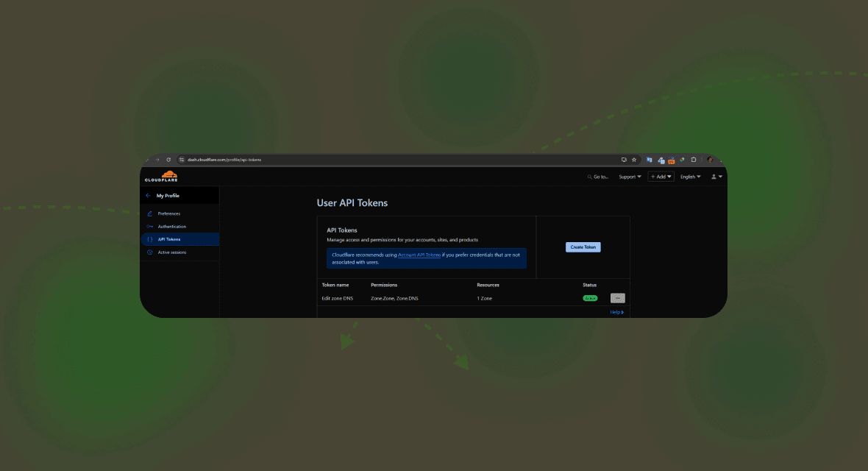Image resolution: width=868 pixels, height=471 pixels.
Task: Click the 1 Zone resources cell
Action: (484, 298)
